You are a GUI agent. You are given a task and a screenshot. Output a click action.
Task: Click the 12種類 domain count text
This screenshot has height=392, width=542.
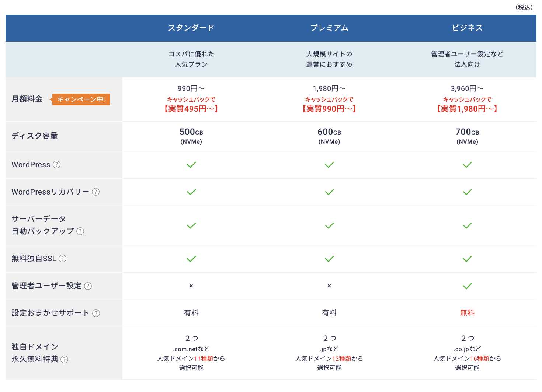341,358
